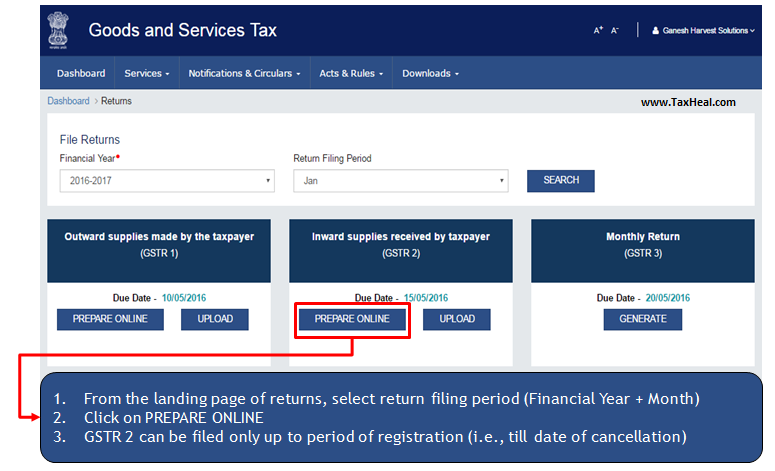The height and width of the screenshot is (471, 775).
Task: Click PREPARE ONLINE under GSTR 2
Action: coord(352,319)
